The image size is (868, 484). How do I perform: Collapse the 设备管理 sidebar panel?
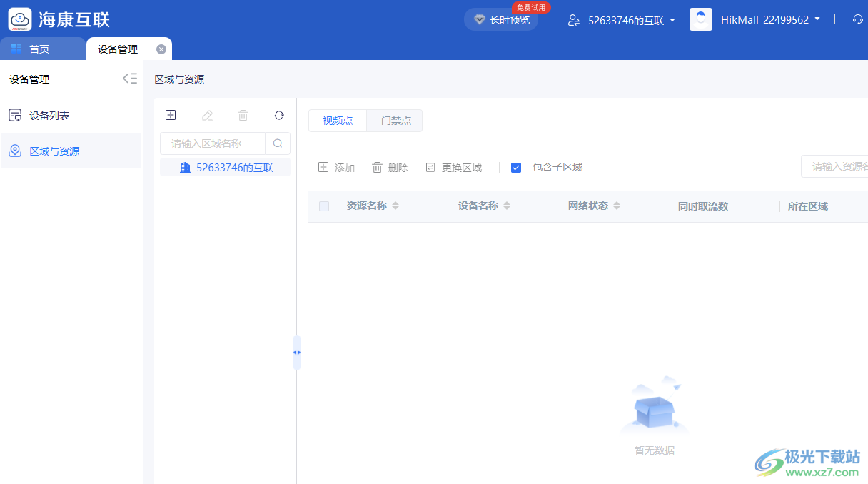130,79
